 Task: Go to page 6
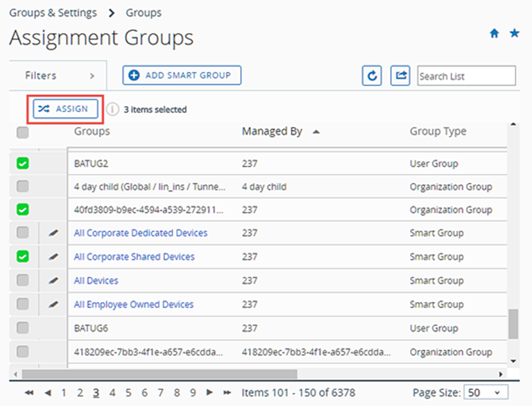click(144, 393)
